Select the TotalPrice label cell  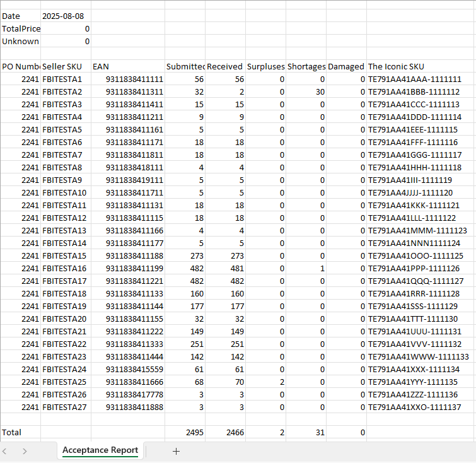[21, 28]
